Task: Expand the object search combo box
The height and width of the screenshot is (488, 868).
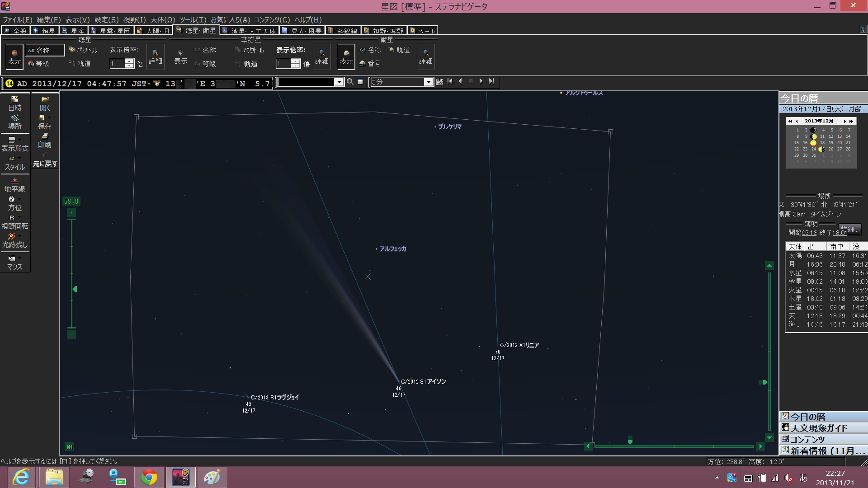Action: [339, 82]
